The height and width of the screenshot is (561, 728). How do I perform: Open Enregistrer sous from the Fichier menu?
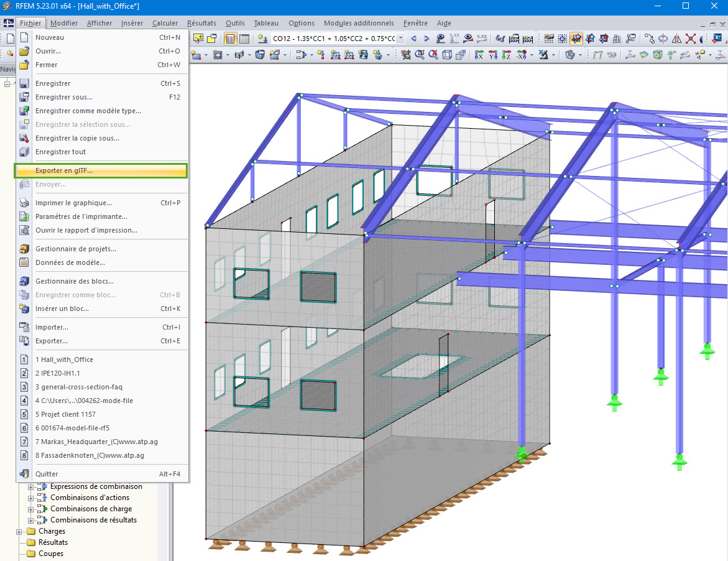pyautogui.click(x=68, y=96)
